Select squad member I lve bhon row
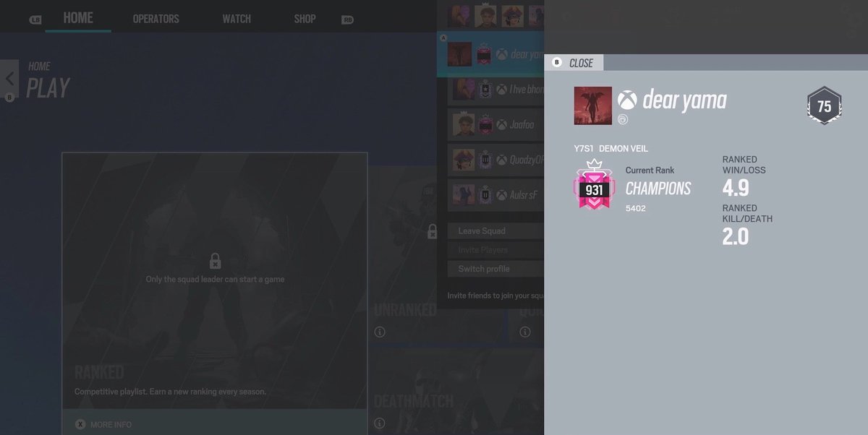 [x=495, y=90]
